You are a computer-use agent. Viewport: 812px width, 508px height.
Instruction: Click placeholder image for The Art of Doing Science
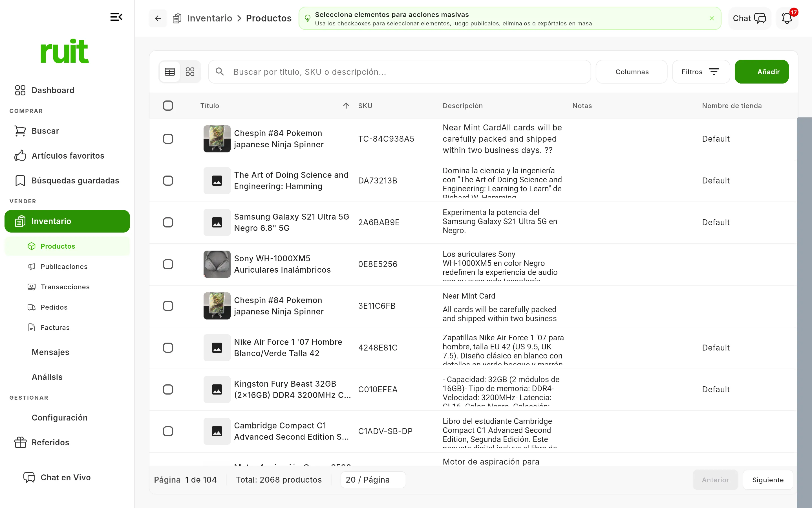click(x=217, y=180)
